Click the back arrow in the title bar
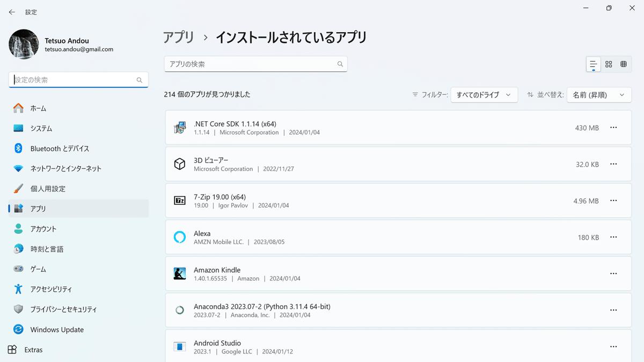 click(12, 12)
